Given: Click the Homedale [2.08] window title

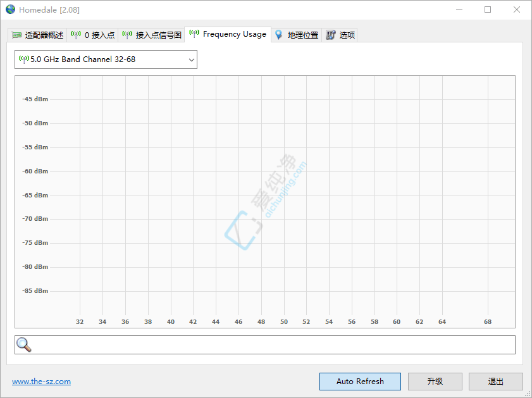Looking at the screenshot, I should tap(49, 10).
